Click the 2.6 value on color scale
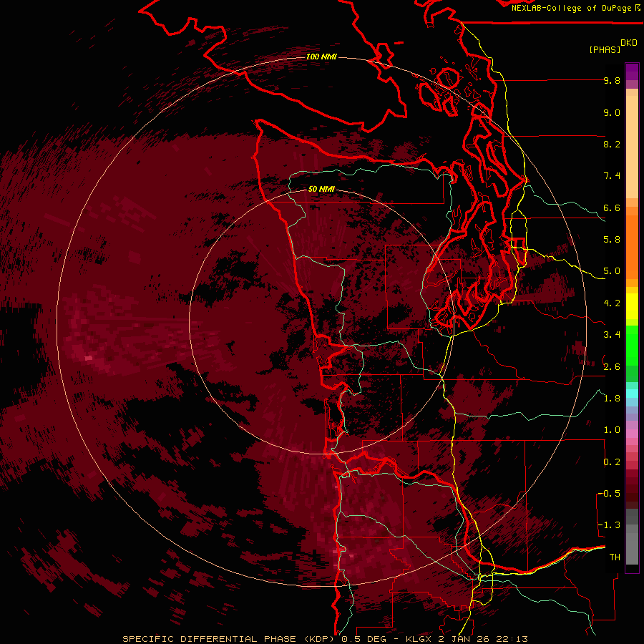Viewport: 644px width, 644px height. [x=612, y=367]
